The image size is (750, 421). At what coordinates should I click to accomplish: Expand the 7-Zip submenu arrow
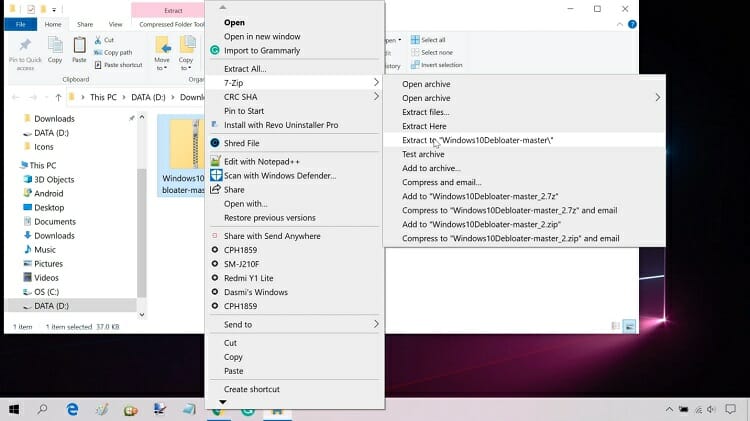tap(376, 83)
